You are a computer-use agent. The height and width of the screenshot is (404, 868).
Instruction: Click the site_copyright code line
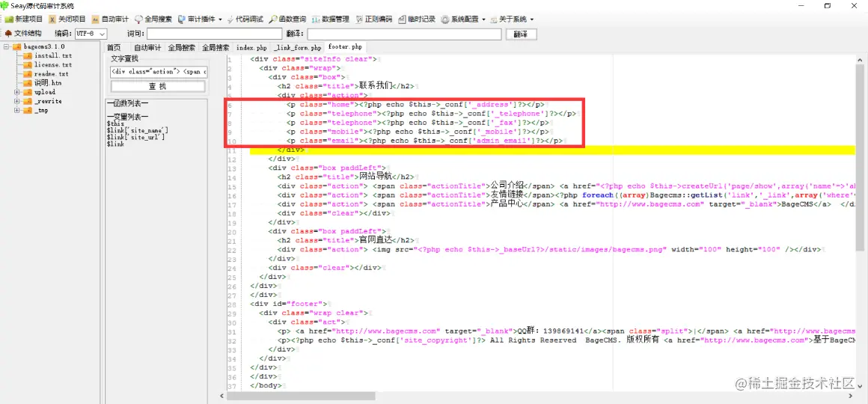[x=566, y=340]
